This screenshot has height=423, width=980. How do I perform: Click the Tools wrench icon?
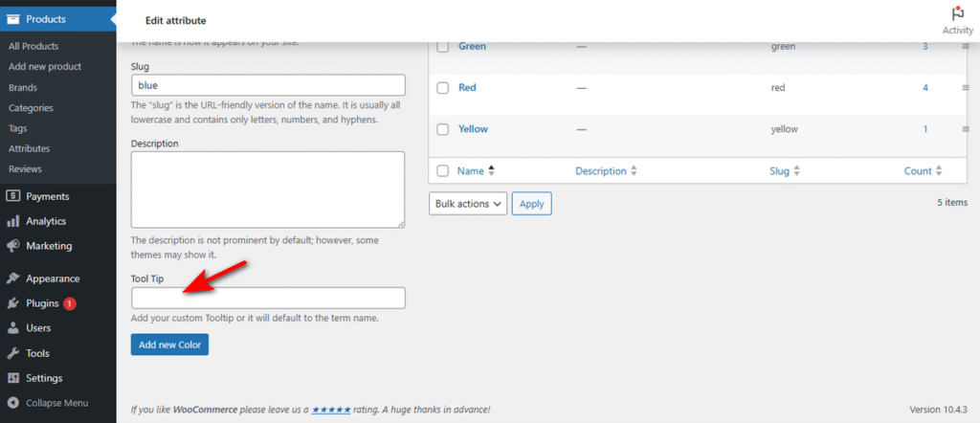coord(12,353)
